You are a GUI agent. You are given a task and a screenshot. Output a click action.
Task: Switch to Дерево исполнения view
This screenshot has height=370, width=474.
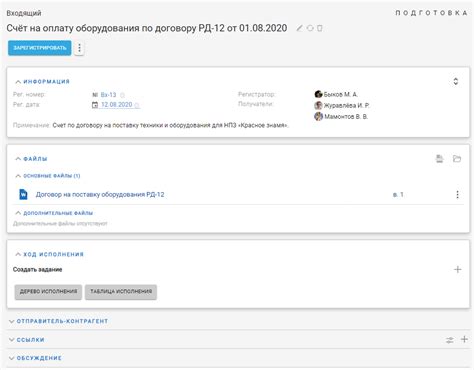coord(48,292)
